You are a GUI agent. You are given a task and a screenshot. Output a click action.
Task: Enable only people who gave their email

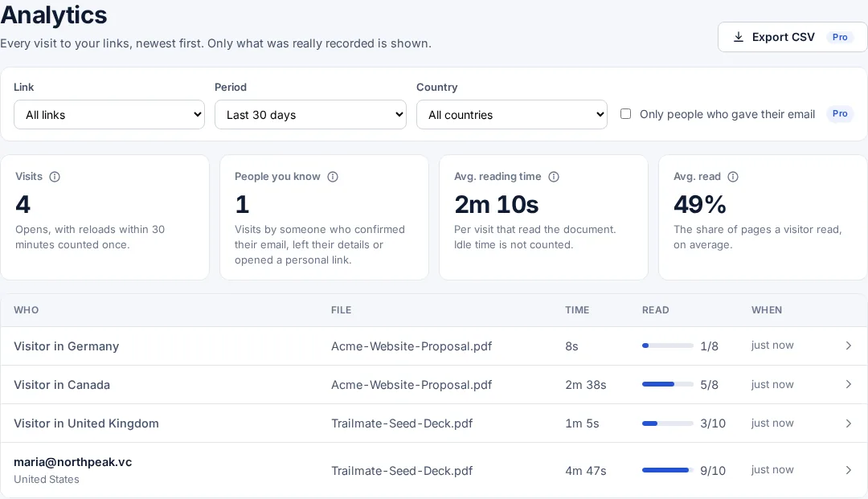click(625, 114)
